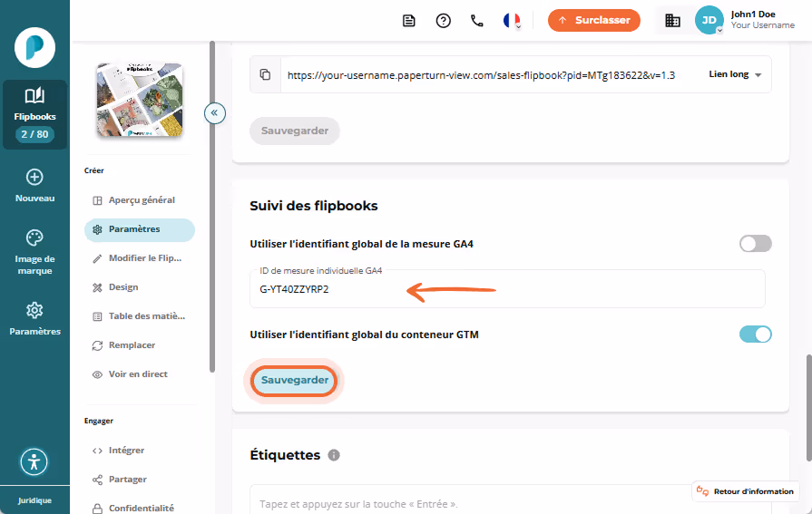The width and height of the screenshot is (812, 514).
Task: Click John1 Doe username text
Action: (753, 15)
